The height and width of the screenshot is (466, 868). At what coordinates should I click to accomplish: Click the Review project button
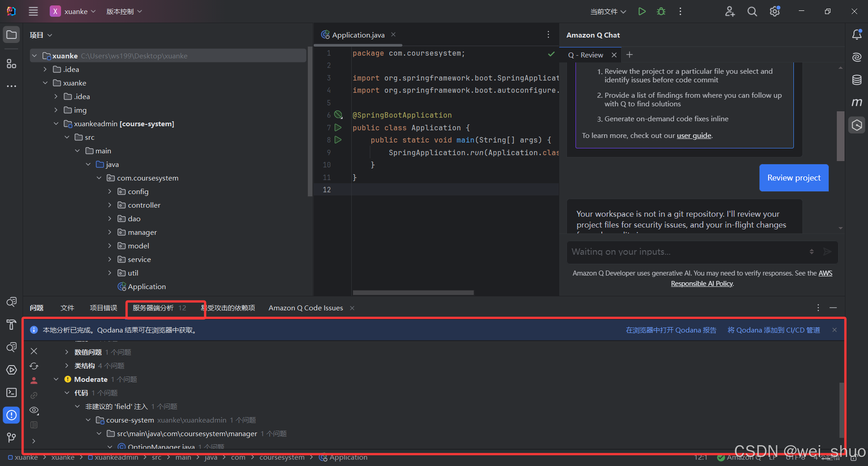(794, 178)
